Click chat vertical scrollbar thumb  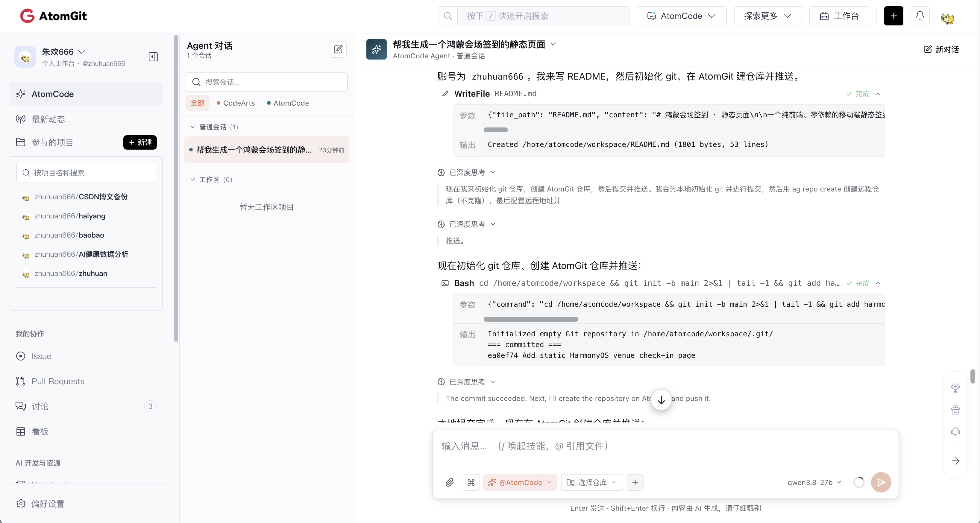pyautogui.click(x=973, y=376)
